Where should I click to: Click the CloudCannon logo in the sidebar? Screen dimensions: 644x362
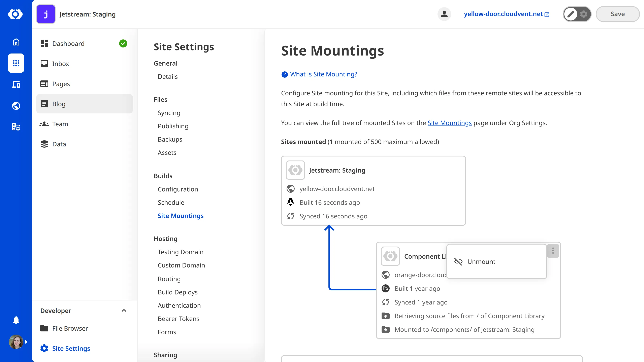[x=16, y=14]
